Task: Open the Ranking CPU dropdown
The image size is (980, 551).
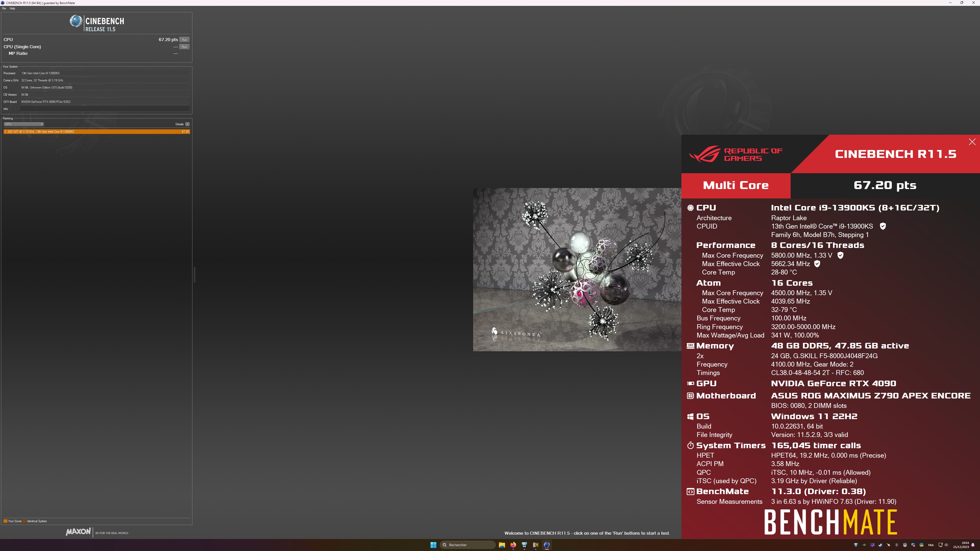Action: click(24, 124)
